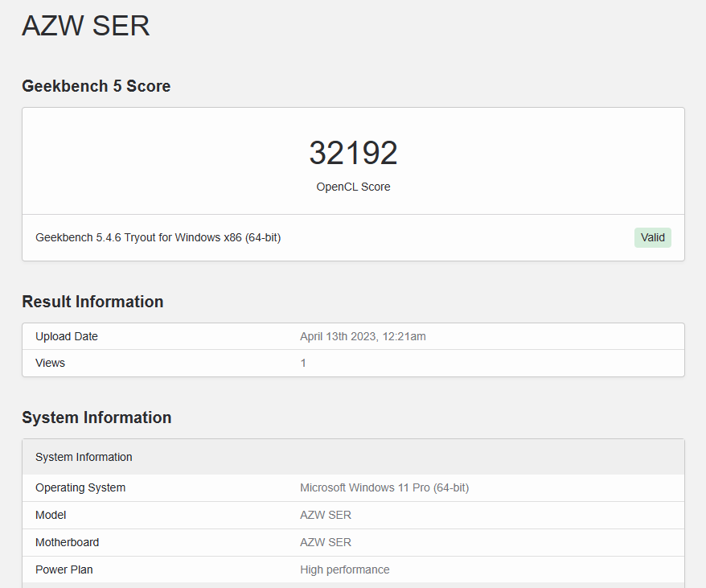The width and height of the screenshot is (706, 588).
Task: Click the Power Plan label
Action: tap(64, 570)
